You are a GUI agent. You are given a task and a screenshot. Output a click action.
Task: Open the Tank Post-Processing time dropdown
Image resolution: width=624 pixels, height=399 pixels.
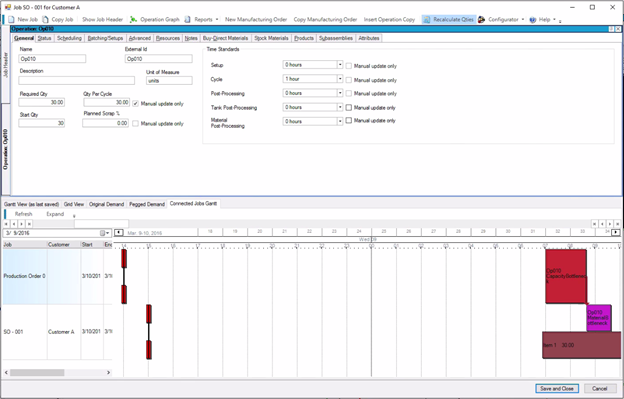(340, 107)
